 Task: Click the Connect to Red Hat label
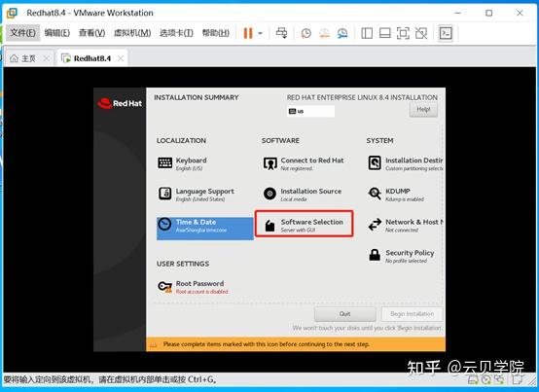312,160
